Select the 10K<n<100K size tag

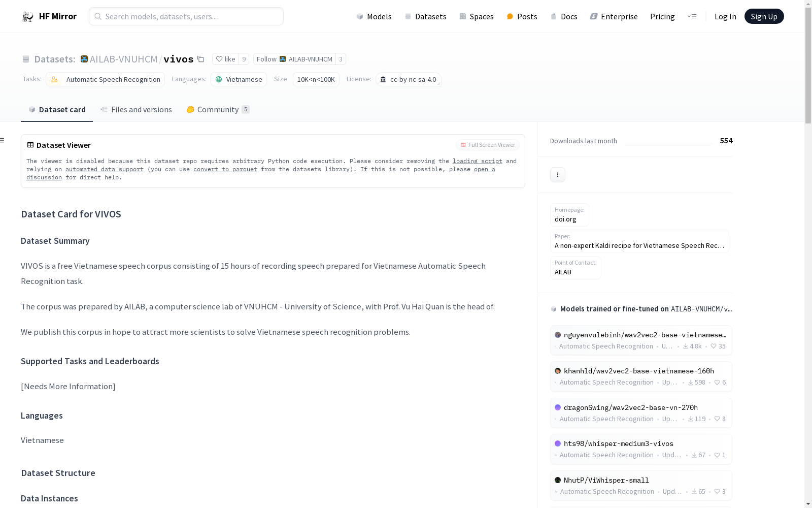click(316, 79)
